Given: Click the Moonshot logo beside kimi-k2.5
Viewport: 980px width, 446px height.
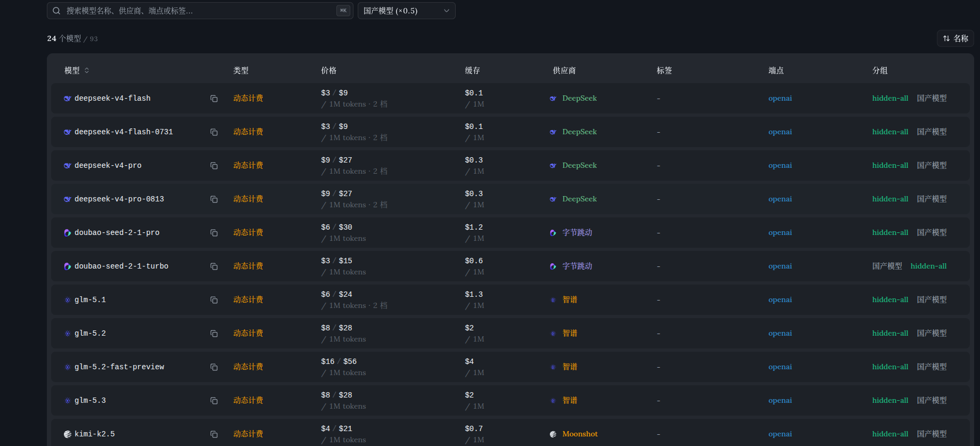Looking at the screenshot, I should (68, 434).
